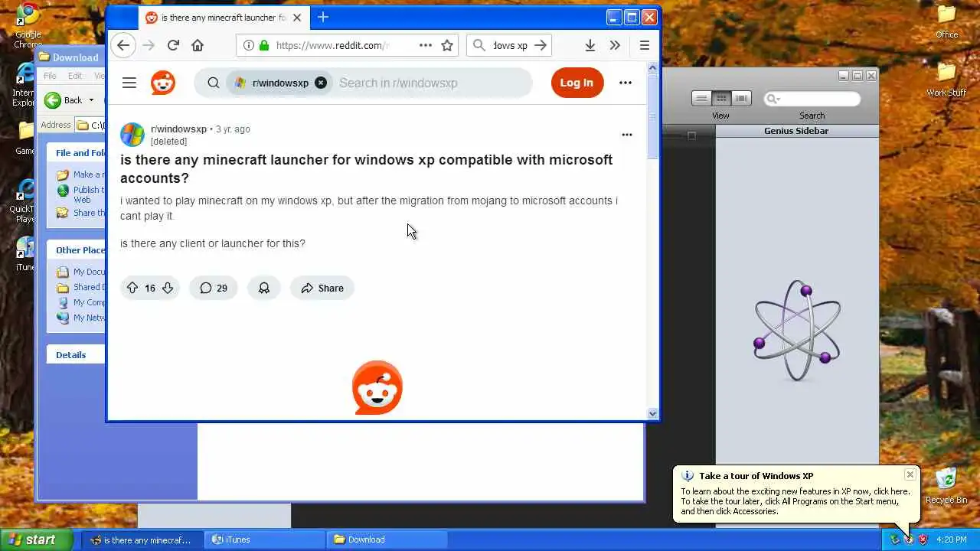Select the iTunes desktop shortcut icon

(x=25, y=255)
